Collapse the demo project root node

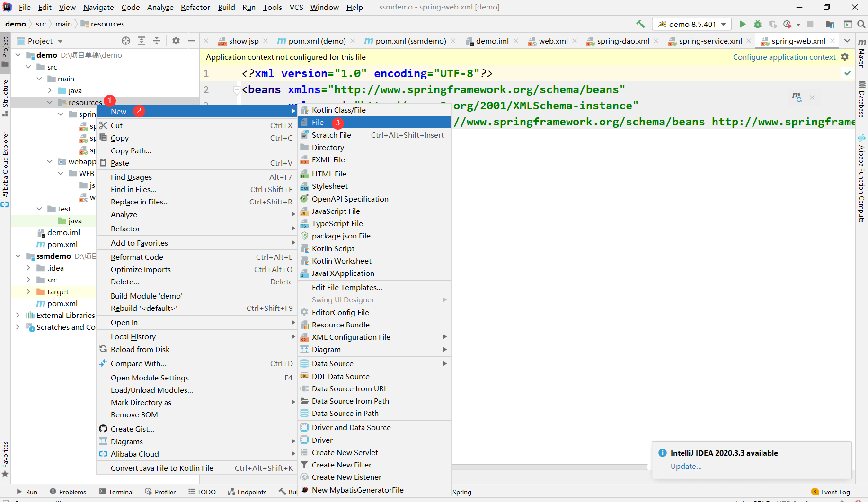(x=18, y=55)
